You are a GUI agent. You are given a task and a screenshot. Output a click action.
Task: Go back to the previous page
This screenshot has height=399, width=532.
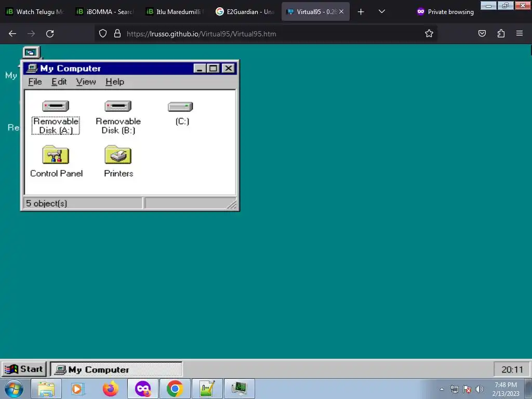pyautogui.click(x=12, y=34)
